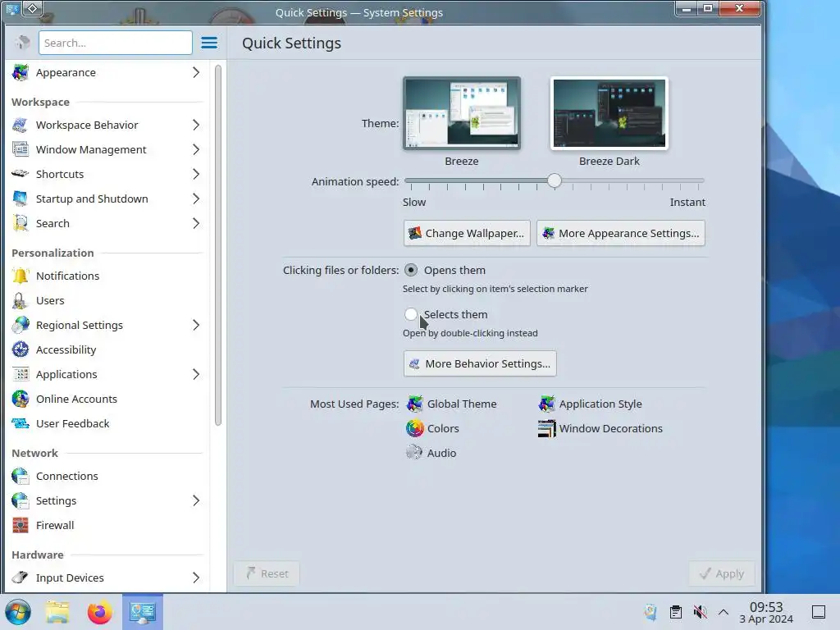The height and width of the screenshot is (630, 840).
Task: Select the Shortcuts keyboard icon
Action: (21, 174)
